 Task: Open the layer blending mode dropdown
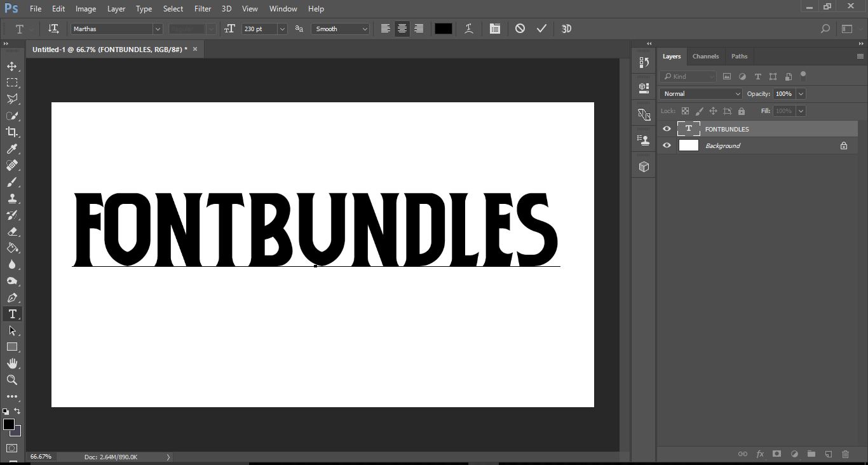pyautogui.click(x=700, y=93)
